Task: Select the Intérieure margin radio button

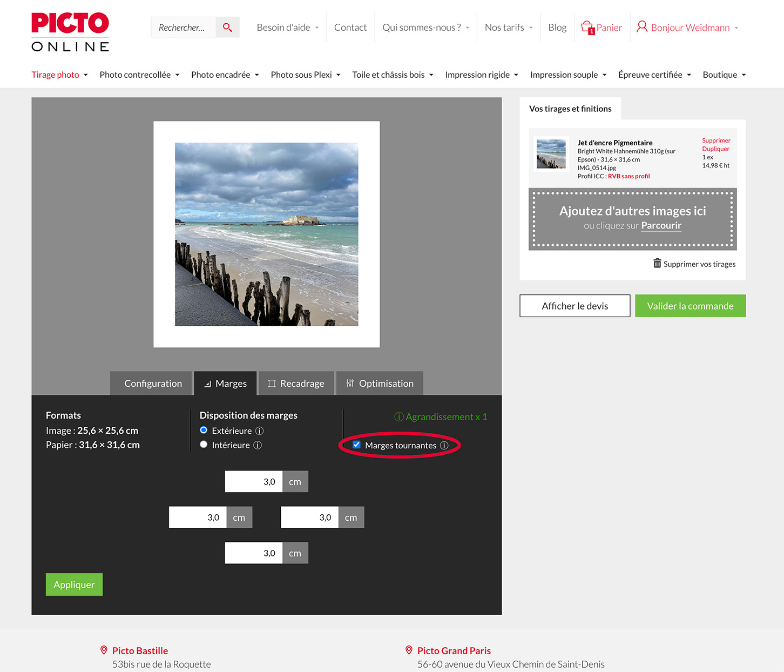Action: pos(204,445)
